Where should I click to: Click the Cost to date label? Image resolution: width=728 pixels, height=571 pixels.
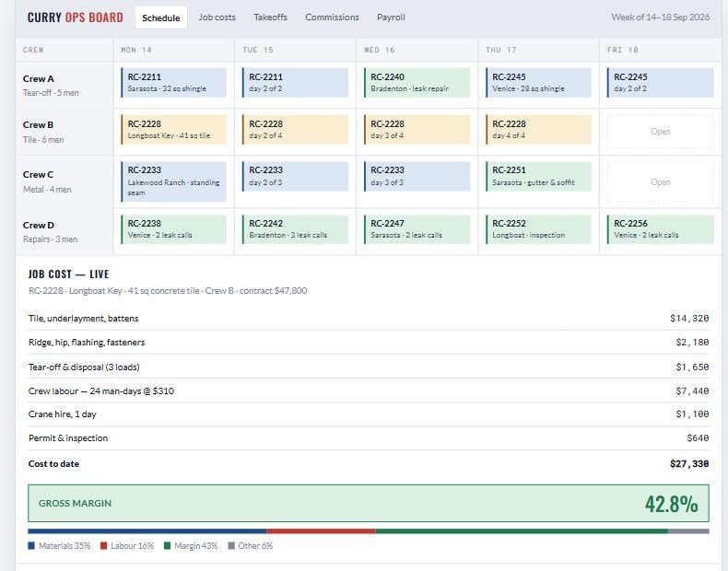(x=53, y=464)
